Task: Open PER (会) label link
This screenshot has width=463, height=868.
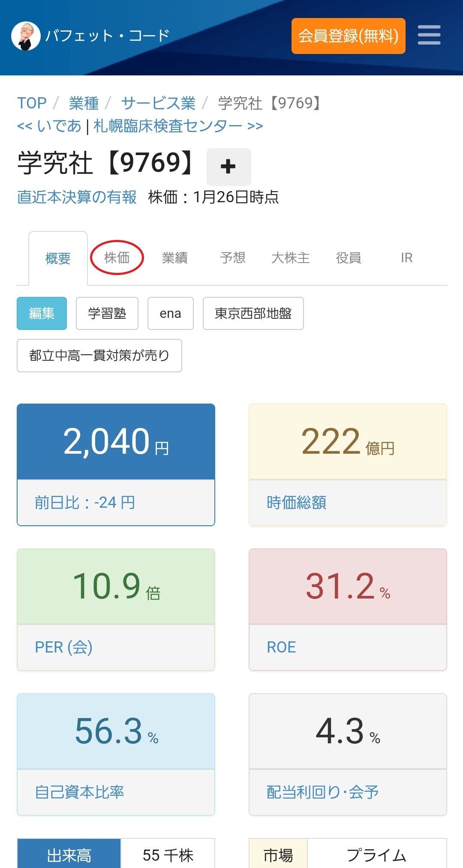Action: (63, 647)
